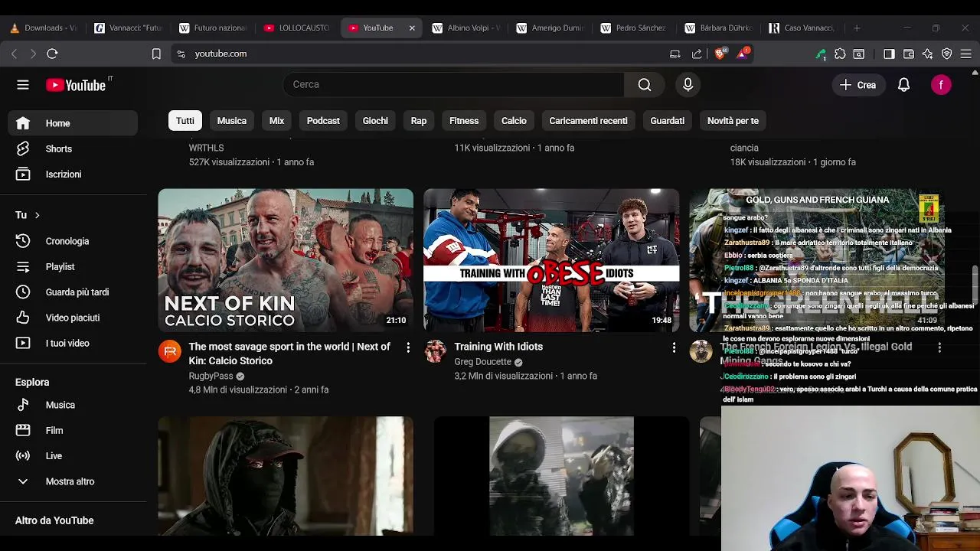The width and height of the screenshot is (980, 551).
Task: Select the Calcio filter chip
Action: (x=514, y=121)
